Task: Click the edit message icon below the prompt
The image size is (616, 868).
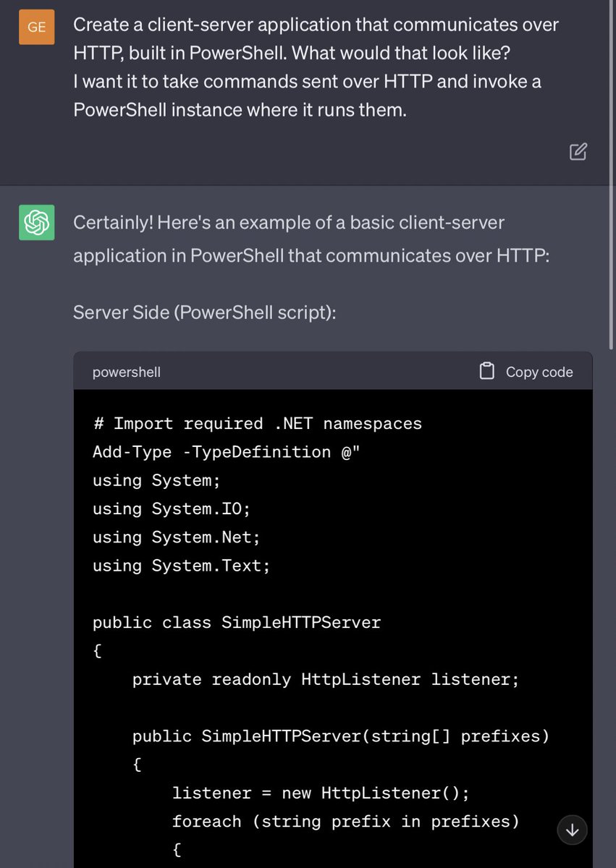Action: (x=577, y=152)
